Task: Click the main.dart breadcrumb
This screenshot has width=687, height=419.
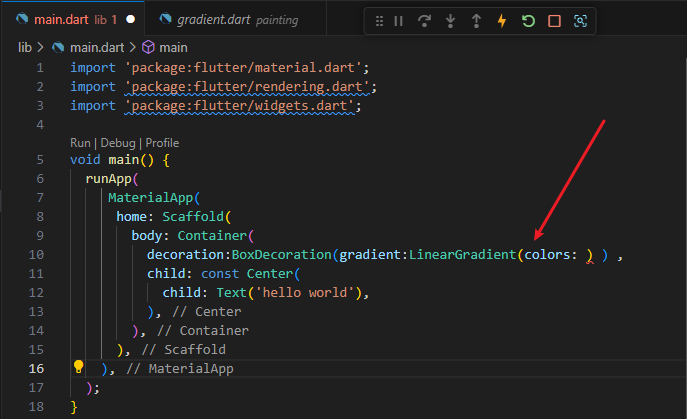Action: pos(97,47)
